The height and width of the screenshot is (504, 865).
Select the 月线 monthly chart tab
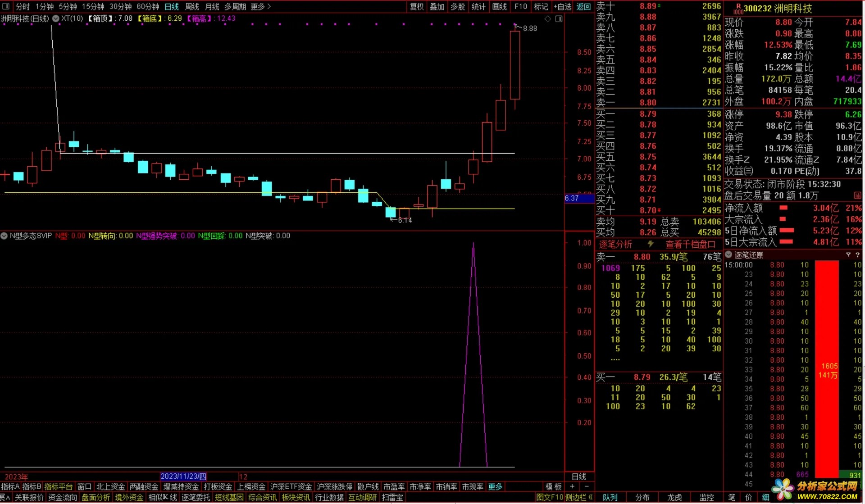pyautogui.click(x=212, y=6)
